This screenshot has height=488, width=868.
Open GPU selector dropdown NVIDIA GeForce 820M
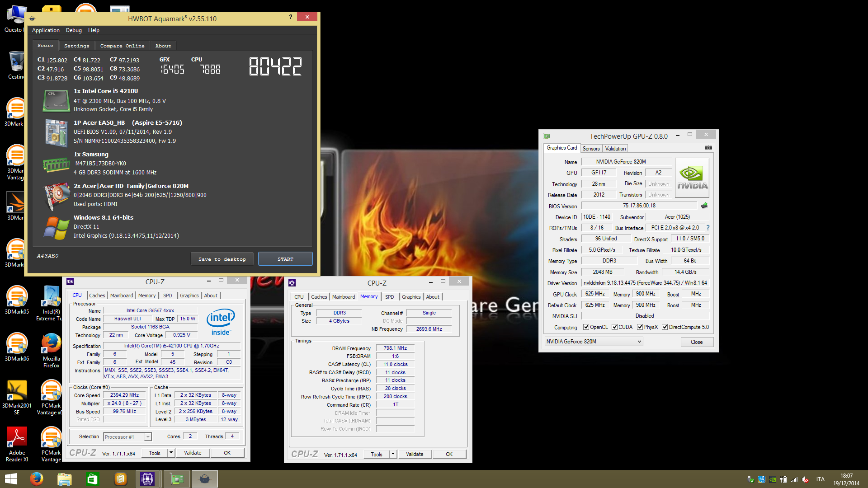pos(594,342)
